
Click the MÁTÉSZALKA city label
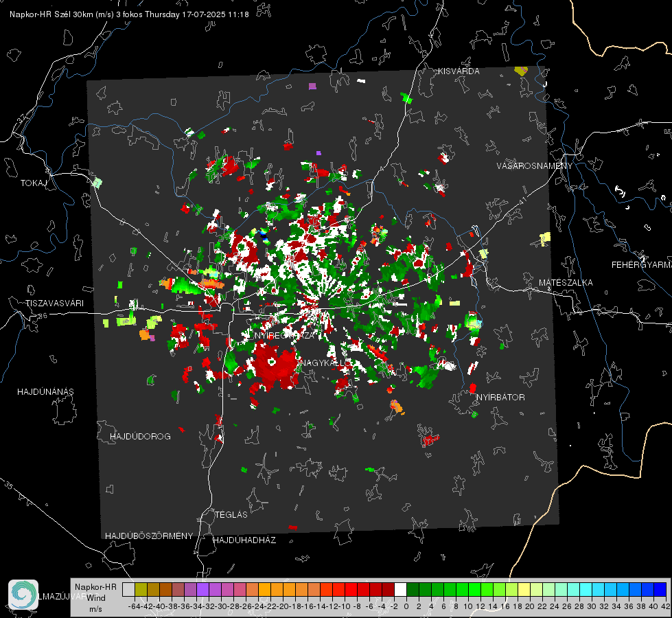pos(566,283)
